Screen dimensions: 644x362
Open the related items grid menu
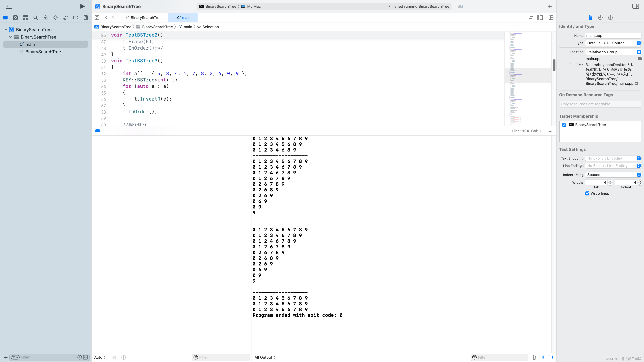click(x=97, y=17)
